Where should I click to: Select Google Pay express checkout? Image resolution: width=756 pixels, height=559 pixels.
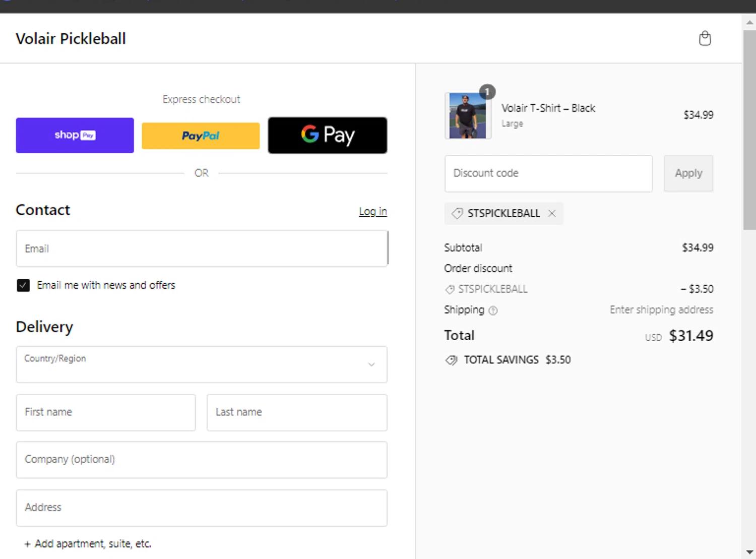[x=328, y=135]
